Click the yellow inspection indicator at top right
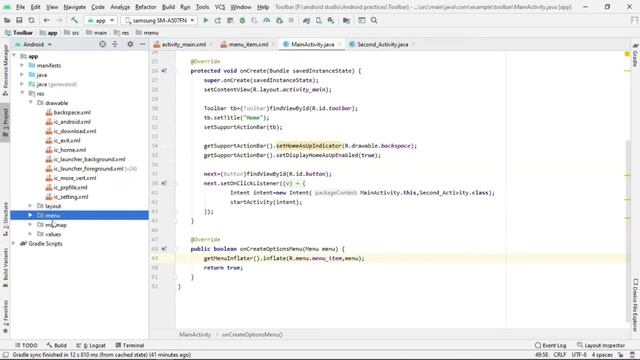Screen dimensions: 640x360 point(627,54)
